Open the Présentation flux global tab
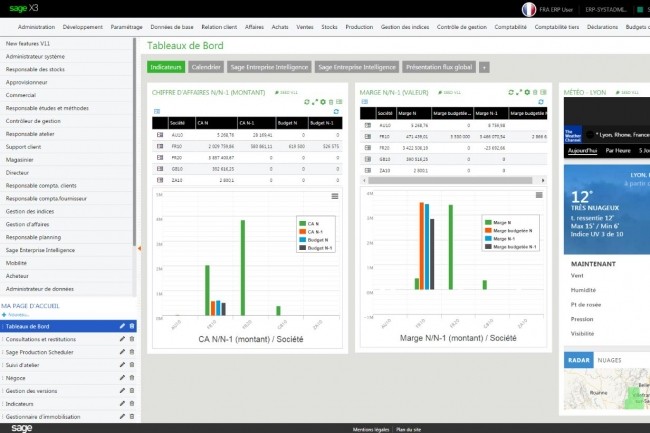Screen dimensions: 650x433 coord(439,67)
